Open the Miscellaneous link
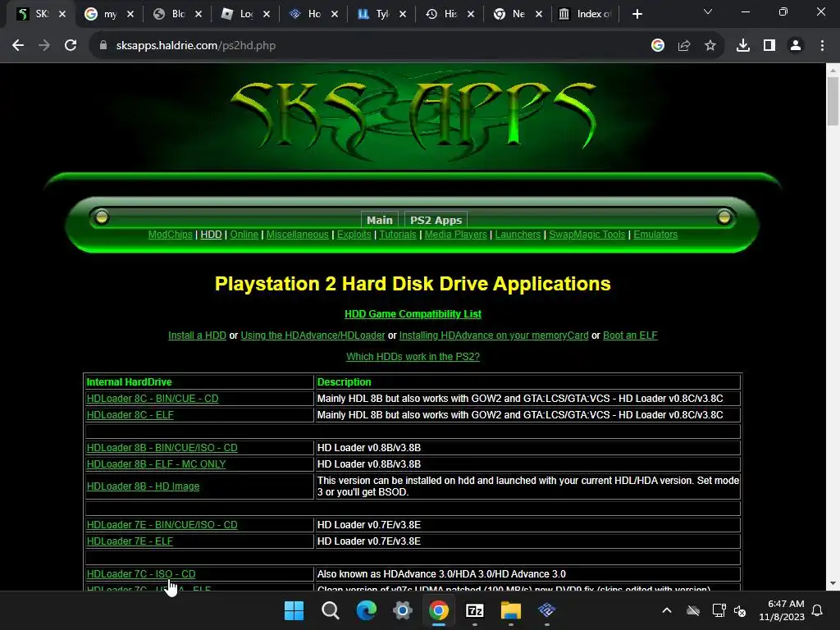Image resolution: width=840 pixels, height=630 pixels. [297, 235]
